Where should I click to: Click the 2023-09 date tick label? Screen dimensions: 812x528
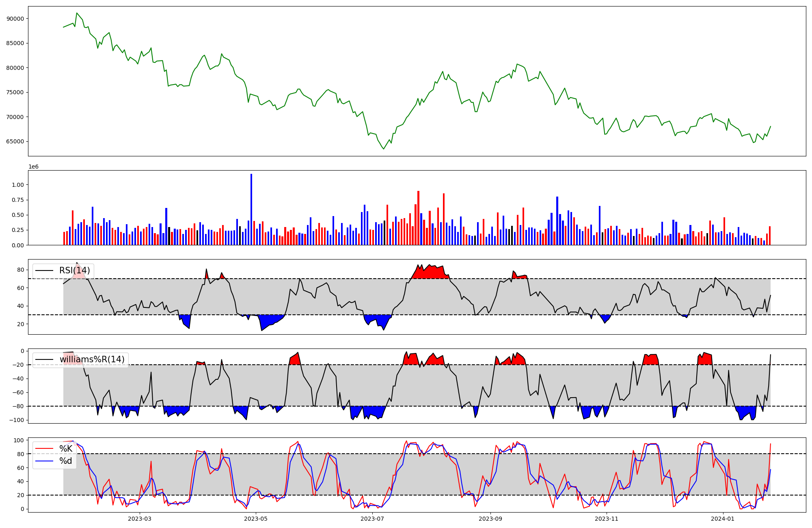490,519
